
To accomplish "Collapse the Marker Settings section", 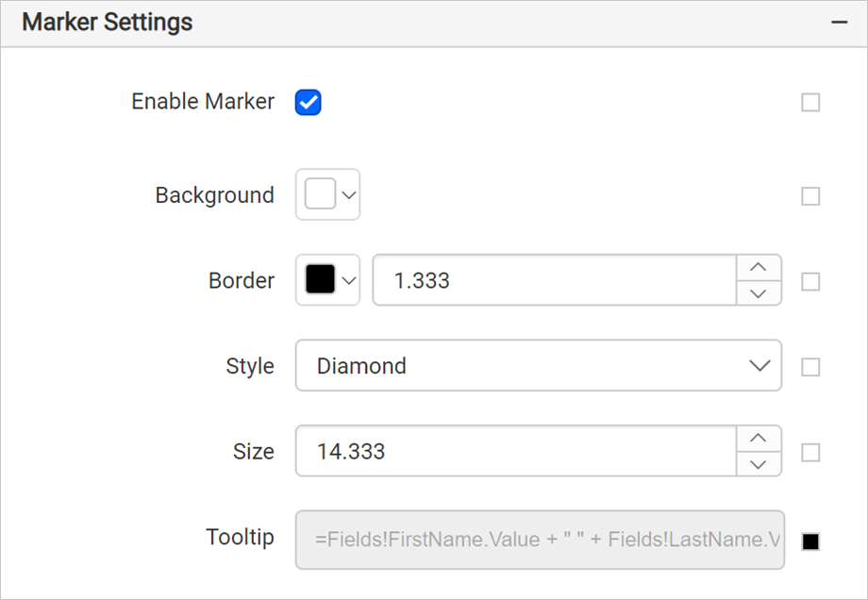I will click(839, 23).
